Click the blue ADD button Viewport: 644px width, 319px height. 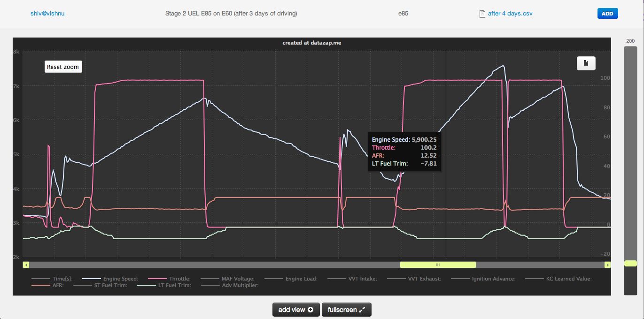(607, 14)
